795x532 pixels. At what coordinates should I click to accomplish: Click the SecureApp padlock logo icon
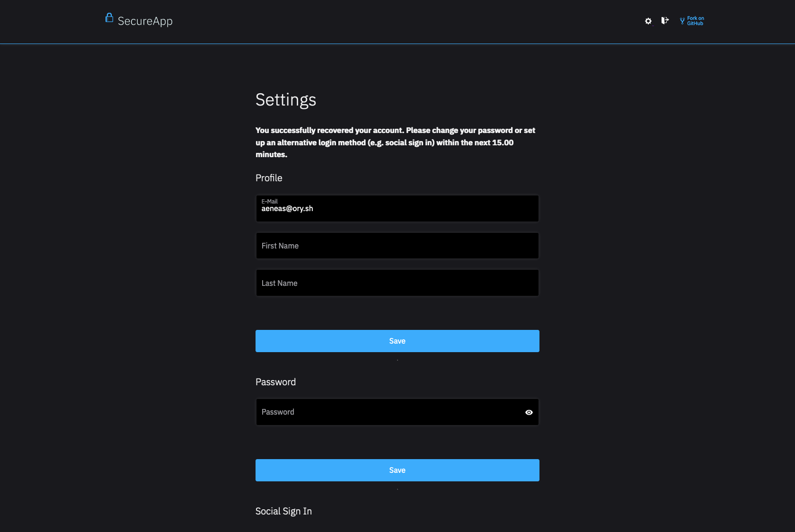(109, 18)
